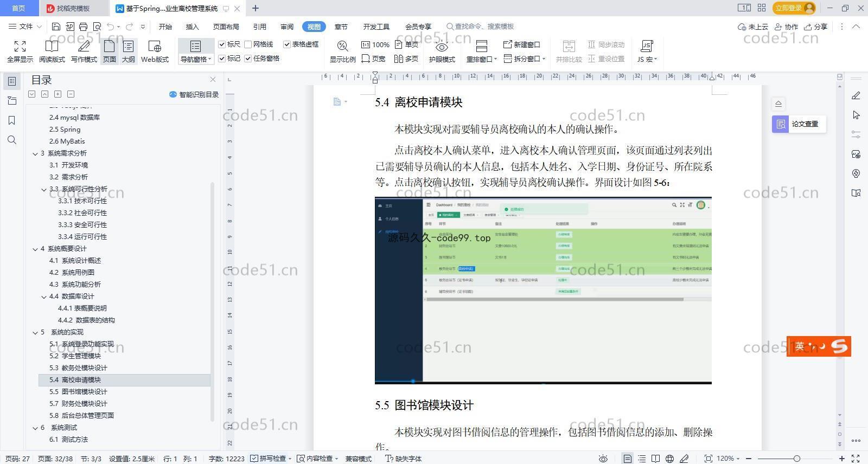868x464 pixels.
Task: Open bookmark panel in left sidebar
Action: (x=12, y=120)
